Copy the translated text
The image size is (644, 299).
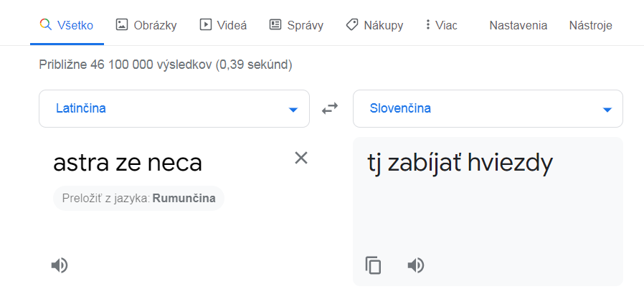pos(373,265)
